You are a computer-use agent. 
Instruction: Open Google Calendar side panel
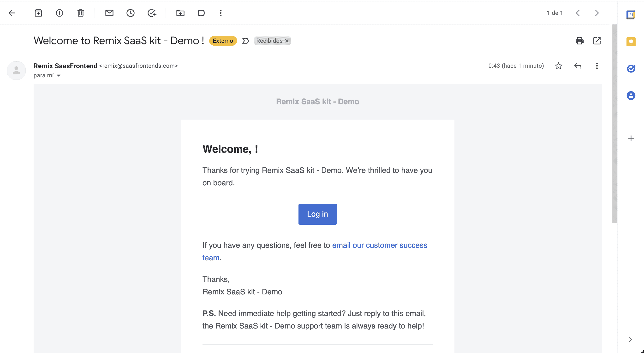[631, 15]
